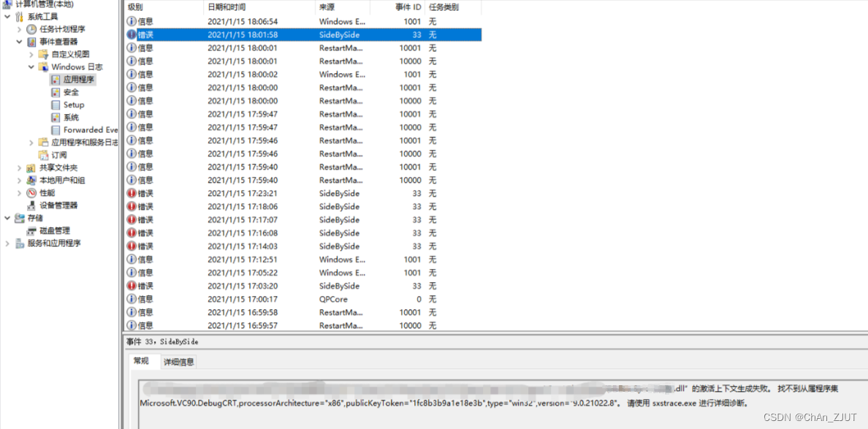Click the 应用程序 log icon
The image size is (868, 429).
point(56,80)
